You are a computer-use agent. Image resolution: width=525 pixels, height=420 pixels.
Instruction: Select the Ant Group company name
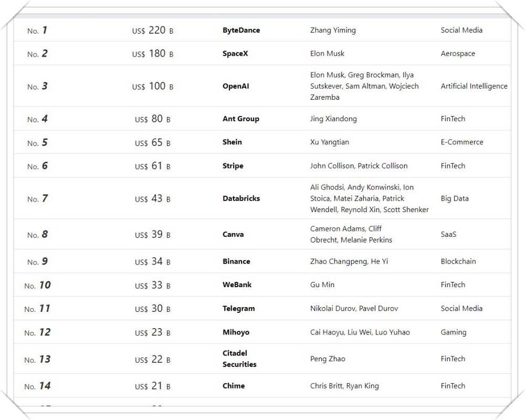click(x=241, y=119)
